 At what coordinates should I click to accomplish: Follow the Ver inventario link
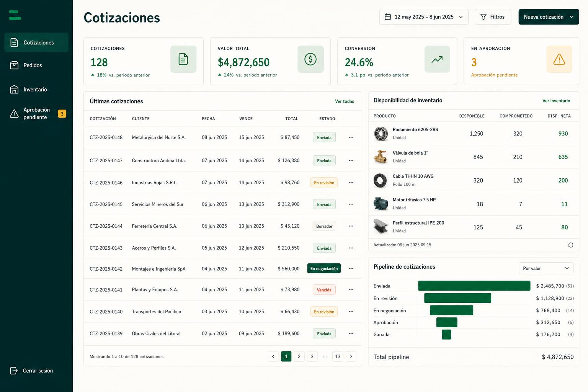point(556,101)
